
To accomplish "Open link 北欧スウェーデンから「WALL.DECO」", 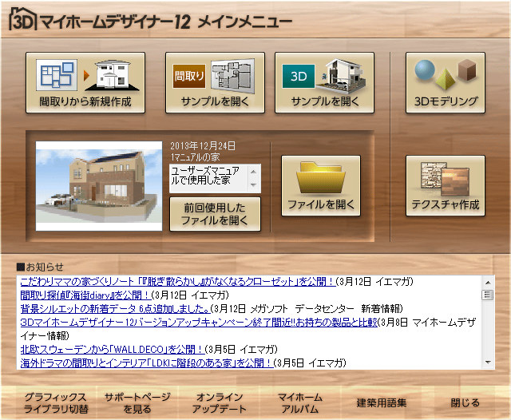I will click(x=113, y=349).
